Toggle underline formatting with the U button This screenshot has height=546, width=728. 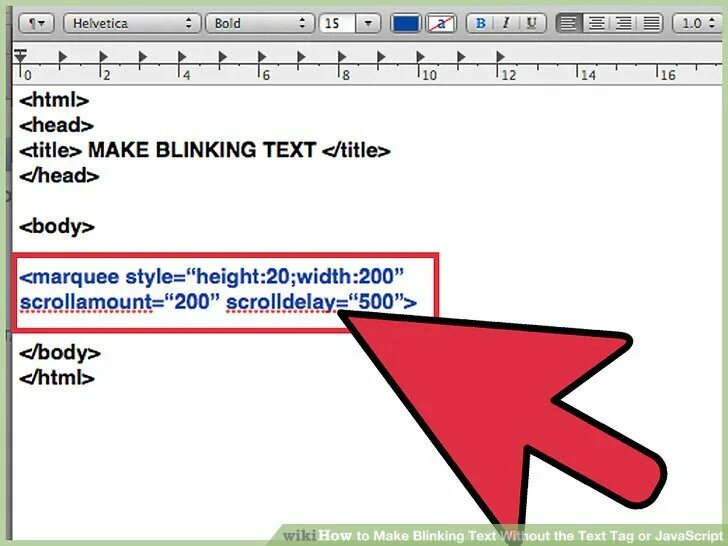tap(532, 23)
